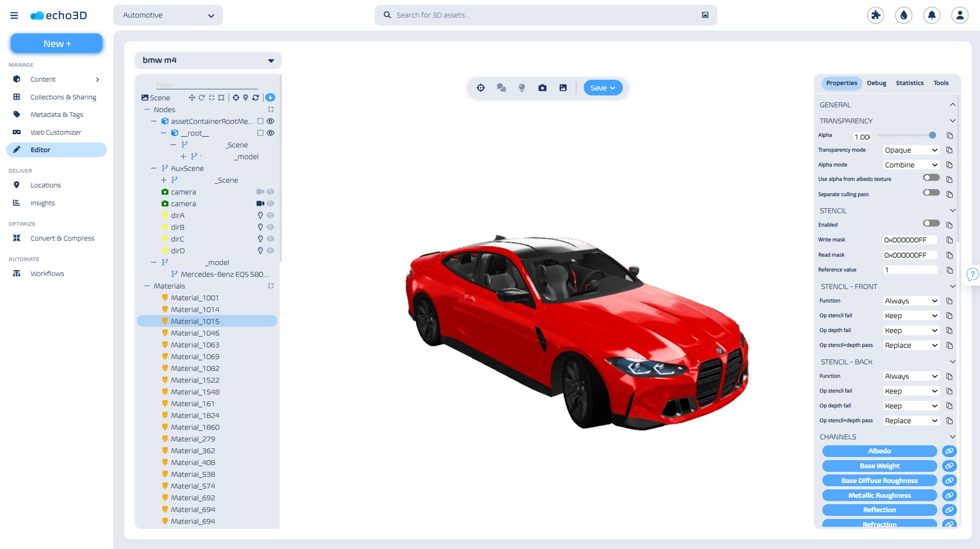Click the refresh icon in Scene toolbar
The height and width of the screenshot is (549, 980).
255,98
